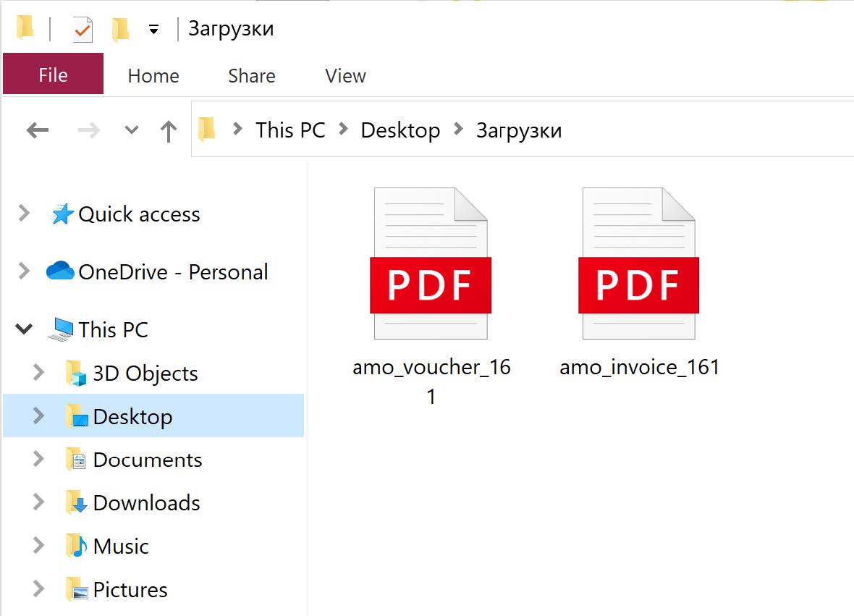Image resolution: width=854 pixels, height=616 pixels.
Task: Click the Properties icon in quick access toolbar
Action: coord(83,30)
